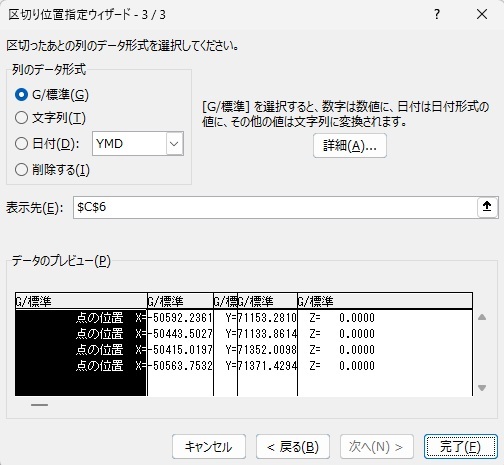Select first preview column header G/標準
Screen dimensions: 504x465
click(x=81, y=301)
